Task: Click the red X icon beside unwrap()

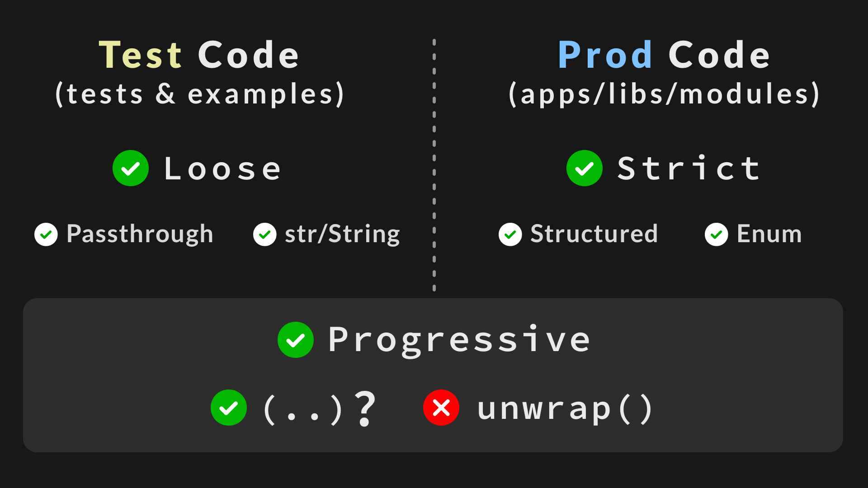Action: [441, 408]
